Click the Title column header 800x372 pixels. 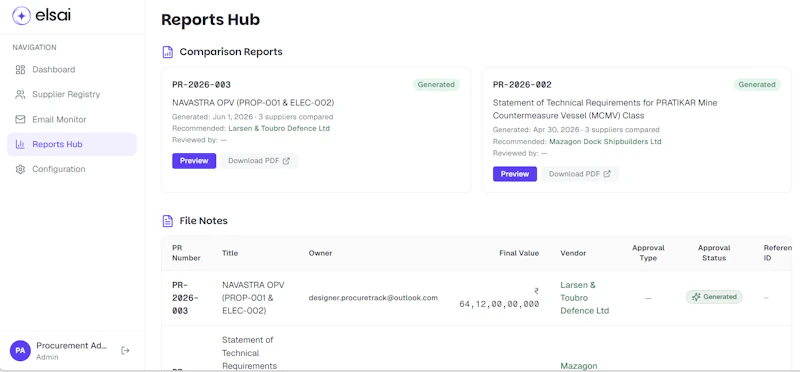(230, 253)
